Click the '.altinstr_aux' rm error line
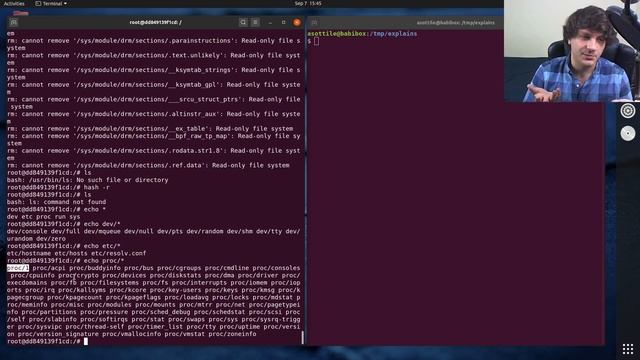Viewport: 640px width, 360px height. coord(153,118)
